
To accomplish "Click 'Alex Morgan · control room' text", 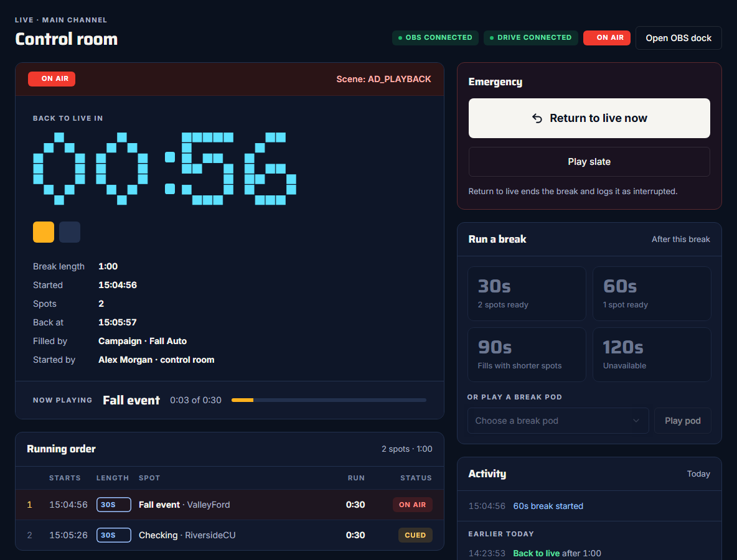I will tap(156, 360).
